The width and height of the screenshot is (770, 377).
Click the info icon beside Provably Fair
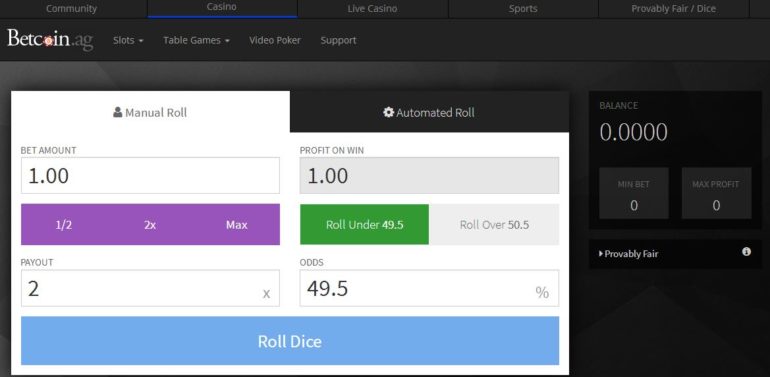746,252
